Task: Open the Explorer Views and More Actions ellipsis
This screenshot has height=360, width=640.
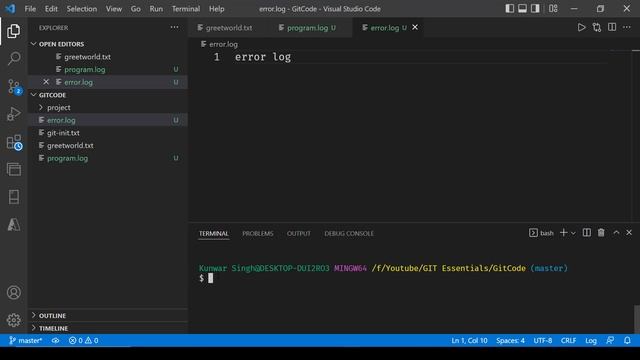Action: 174,27
